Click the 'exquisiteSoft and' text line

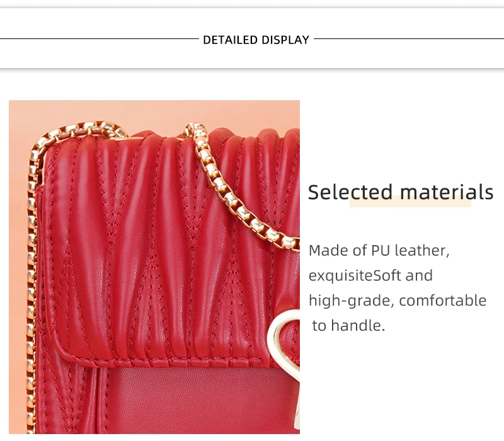pos(370,275)
